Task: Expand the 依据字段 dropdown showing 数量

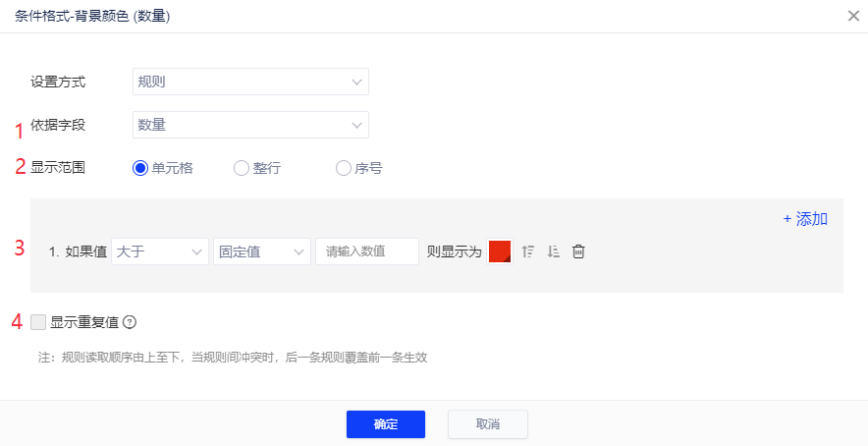Action: (x=250, y=125)
